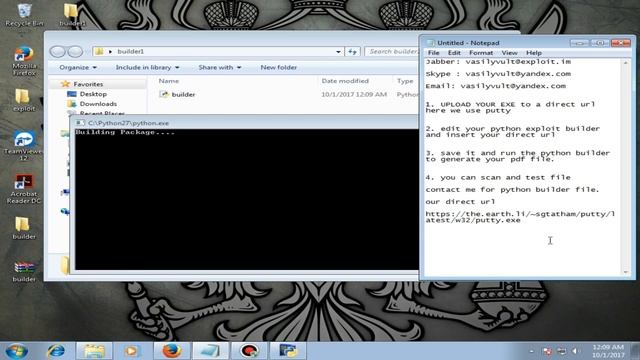Click the putty.exe URL text in Notepad
The width and height of the screenshot is (640, 360).
520,217
